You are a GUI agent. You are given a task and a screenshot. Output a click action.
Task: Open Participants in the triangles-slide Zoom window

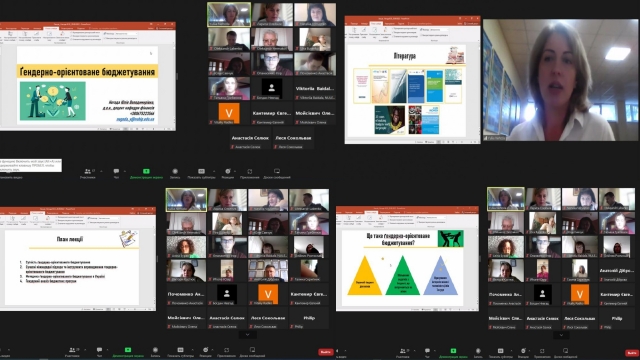point(403,353)
